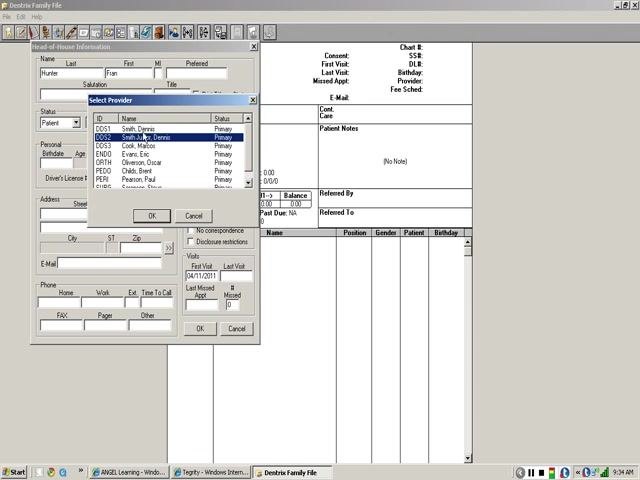This screenshot has width=640, height=480.
Task: Click the Home phone input field
Action: tap(59, 302)
